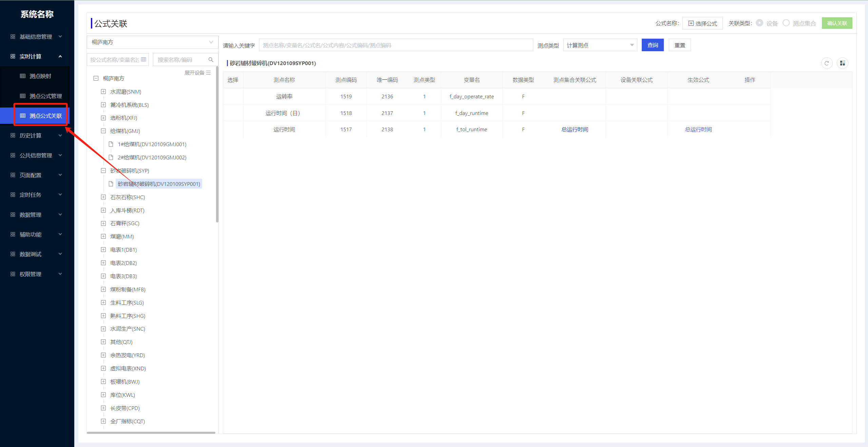Viewport: 868px width, 447px height.
Task: Expand the 水泥磨(SNM) tree node
Action: (x=103, y=92)
